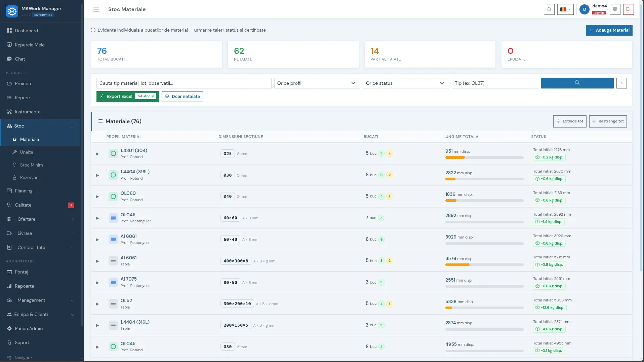This screenshot has width=644, height=362.
Task: Click the red 2 badge next to Calitate
Action: pos(71,205)
